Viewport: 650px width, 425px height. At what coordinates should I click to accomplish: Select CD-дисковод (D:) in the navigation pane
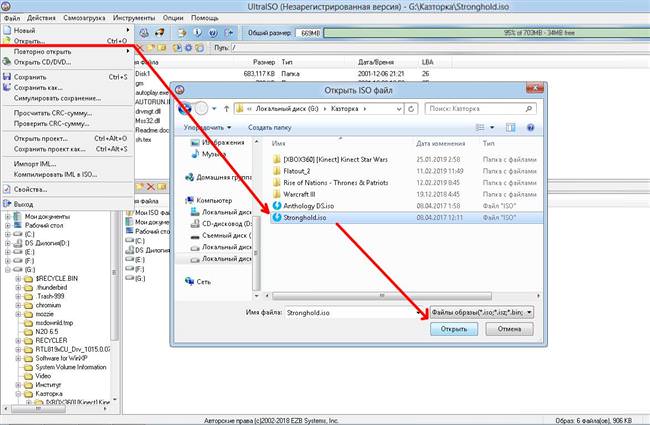pos(221,224)
